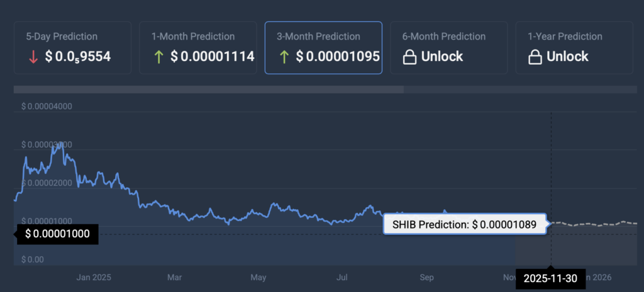Click the $ 0.00001000 price label
The width and height of the screenshot is (644, 292).
pos(57,234)
